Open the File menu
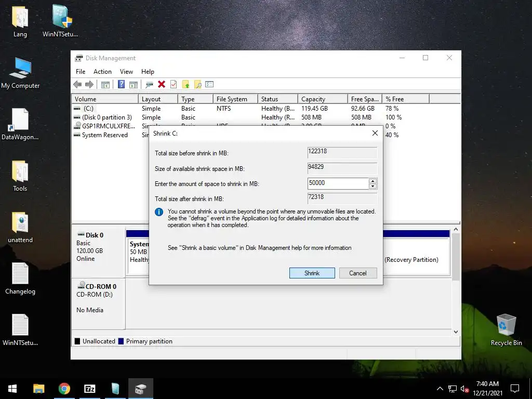Screen dimensions: 532x399 tap(81, 72)
